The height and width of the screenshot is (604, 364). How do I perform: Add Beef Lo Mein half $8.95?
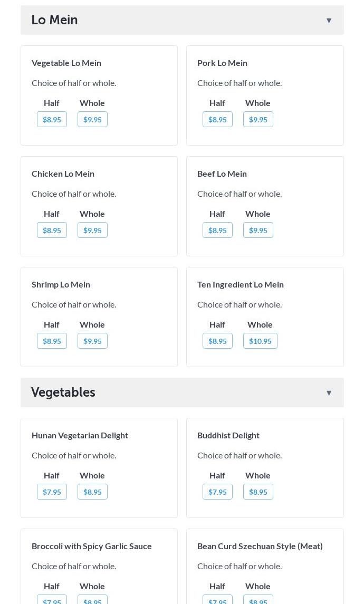[x=217, y=231]
